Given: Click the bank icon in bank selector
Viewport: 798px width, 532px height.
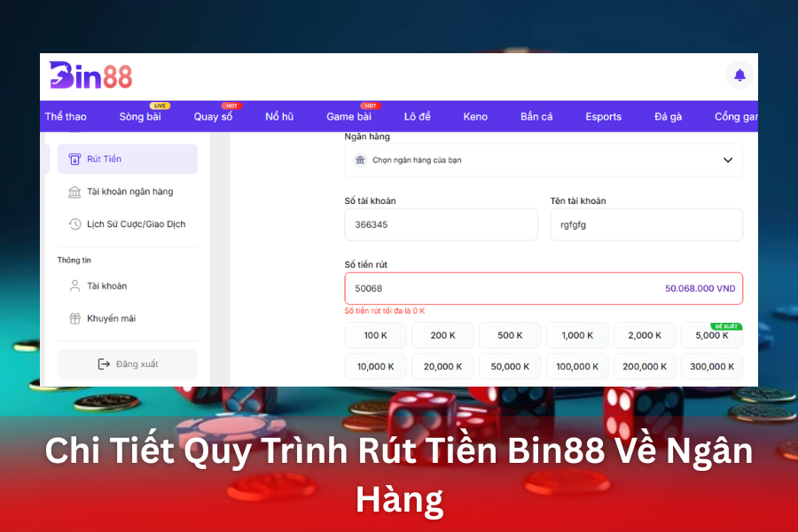Looking at the screenshot, I should (360, 160).
